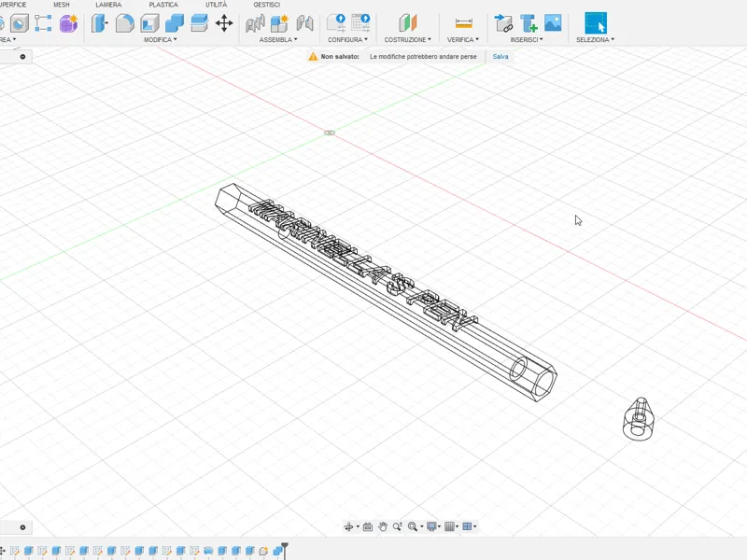The image size is (747, 560).
Task: Expand the MODIFICA dropdown menu
Action: tap(160, 39)
